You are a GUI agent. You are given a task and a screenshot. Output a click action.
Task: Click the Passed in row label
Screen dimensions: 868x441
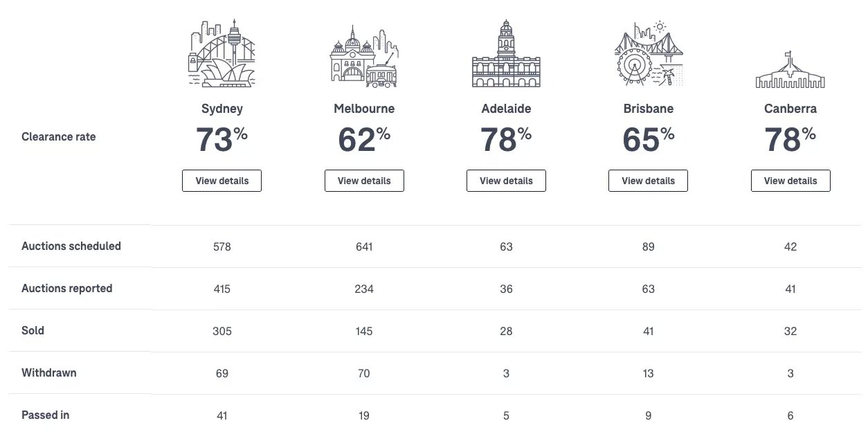(46, 415)
